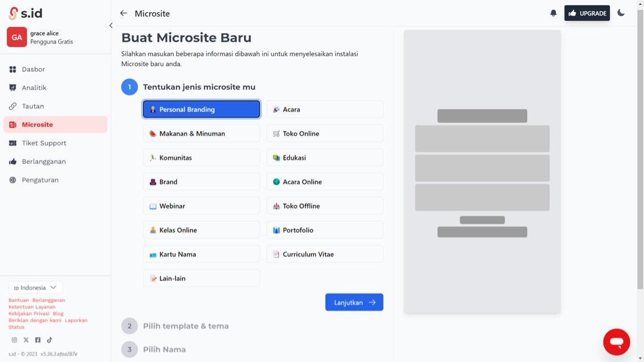Open the Indonesia language dropdown
This screenshot has height=362, width=644.
point(35,287)
